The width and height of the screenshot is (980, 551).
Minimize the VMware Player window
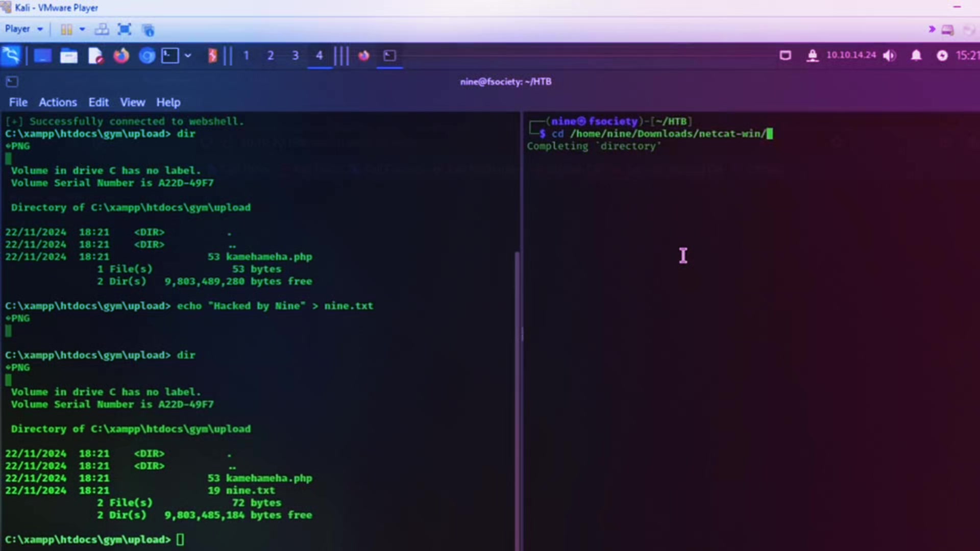[x=957, y=7]
